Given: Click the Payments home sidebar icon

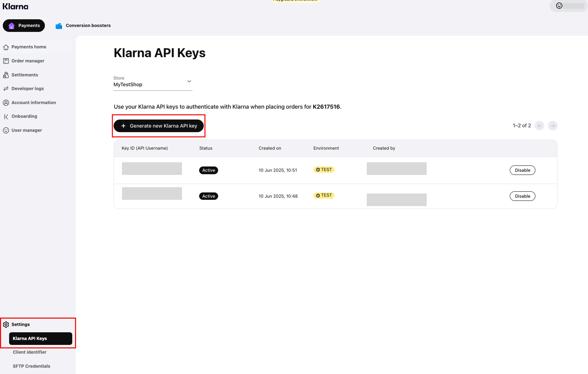Looking at the screenshot, I should pos(6,47).
